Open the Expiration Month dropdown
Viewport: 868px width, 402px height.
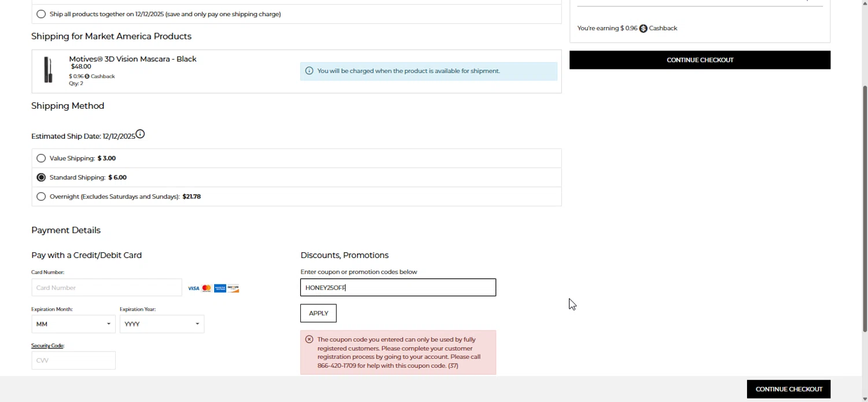click(x=73, y=324)
